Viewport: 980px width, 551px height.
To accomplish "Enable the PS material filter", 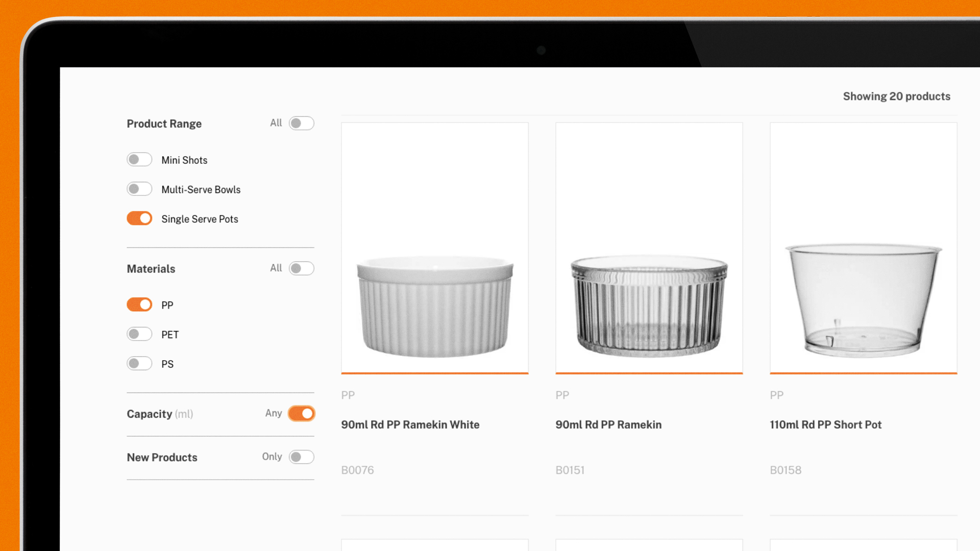I will click(x=139, y=364).
